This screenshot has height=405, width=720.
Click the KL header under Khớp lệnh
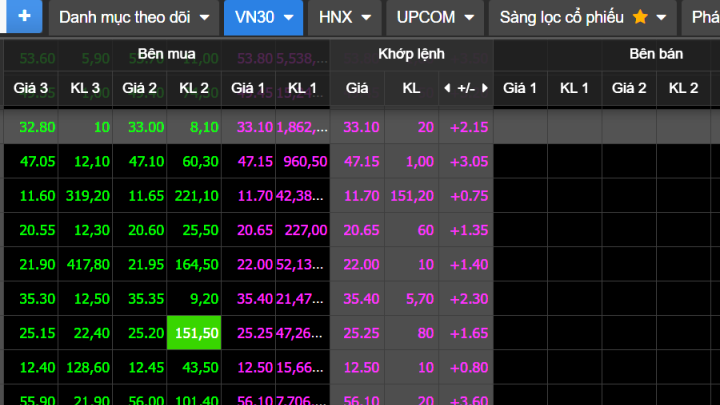tap(411, 88)
